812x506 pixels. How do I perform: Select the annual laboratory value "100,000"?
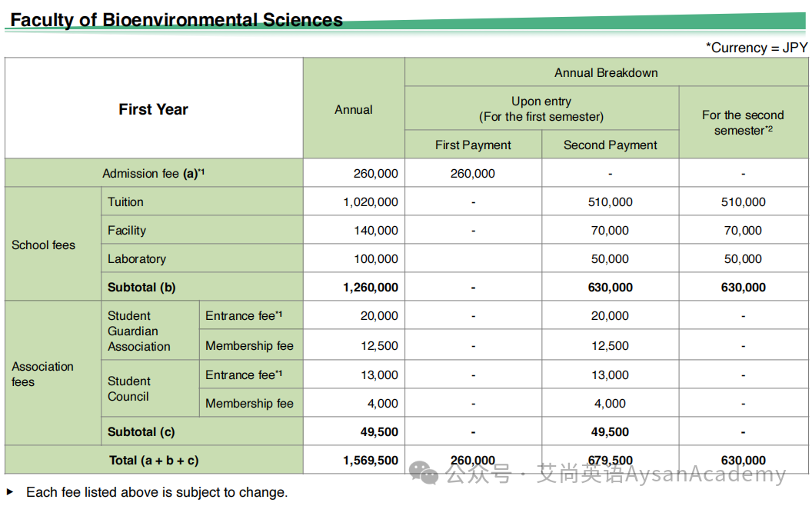coord(376,259)
